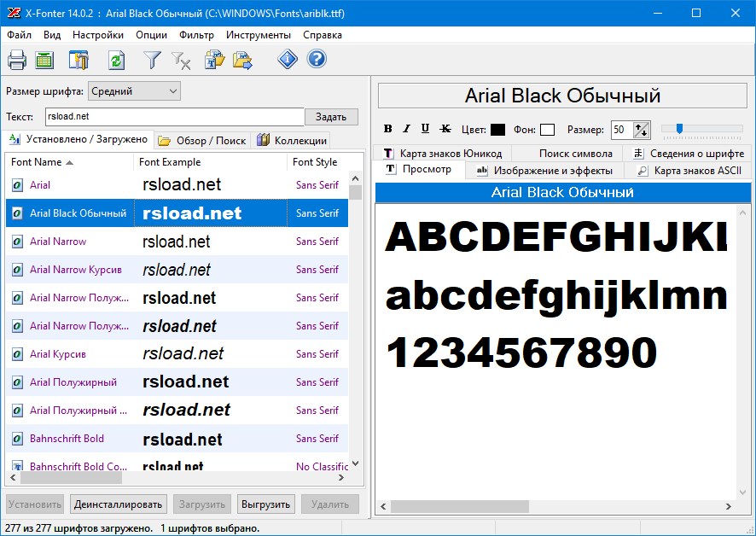Click the Размер slider handle

click(x=679, y=128)
